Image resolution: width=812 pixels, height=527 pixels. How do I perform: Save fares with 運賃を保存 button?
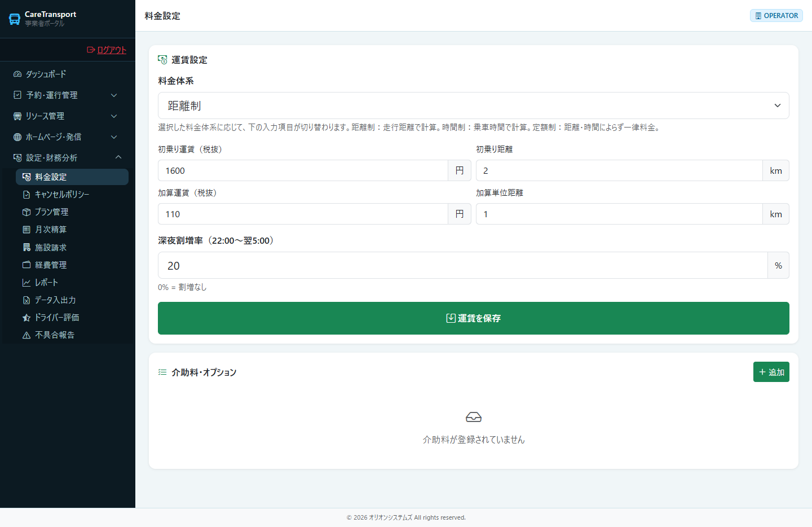tap(474, 318)
